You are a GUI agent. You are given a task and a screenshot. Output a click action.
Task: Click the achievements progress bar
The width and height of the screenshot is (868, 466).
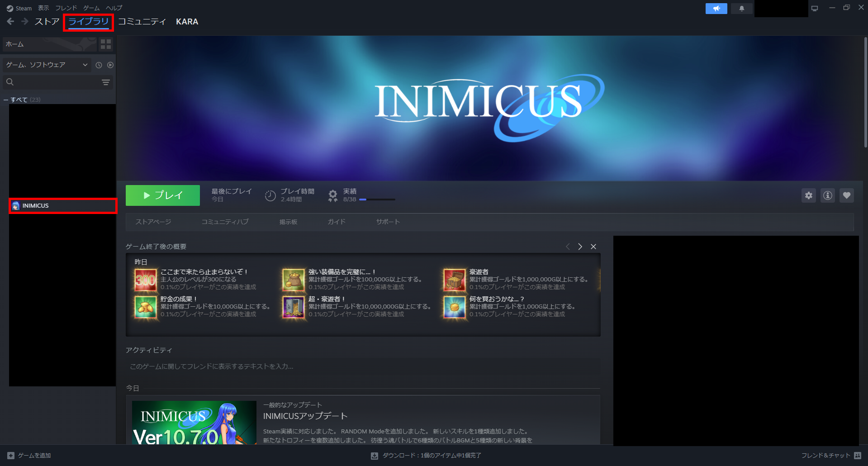tap(377, 200)
